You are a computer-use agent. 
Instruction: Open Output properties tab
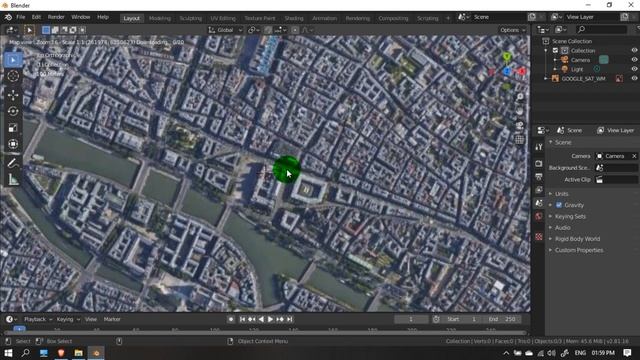(539, 177)
